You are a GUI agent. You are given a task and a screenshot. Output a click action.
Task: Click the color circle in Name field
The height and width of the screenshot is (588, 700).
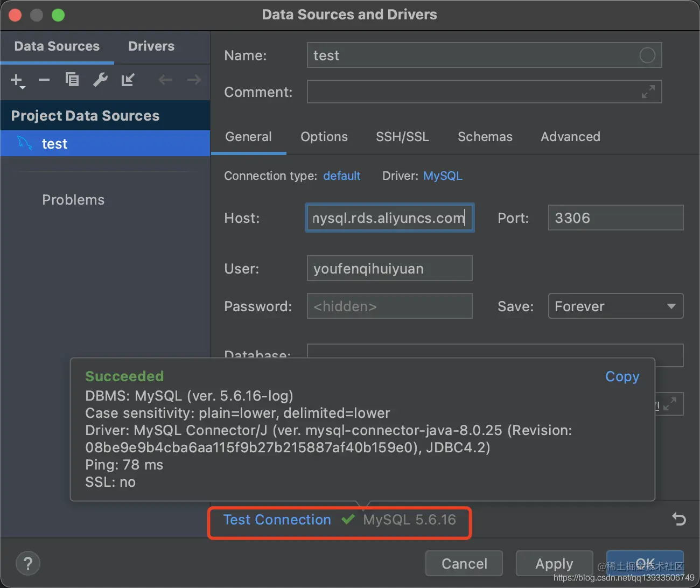(x=647, y=55)
